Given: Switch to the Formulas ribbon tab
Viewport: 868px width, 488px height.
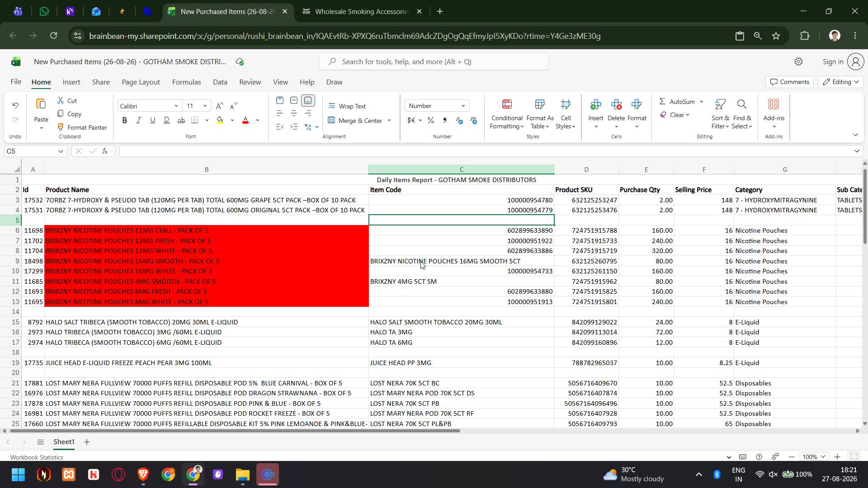Looking at the screenshot, I should coord(186,82).
